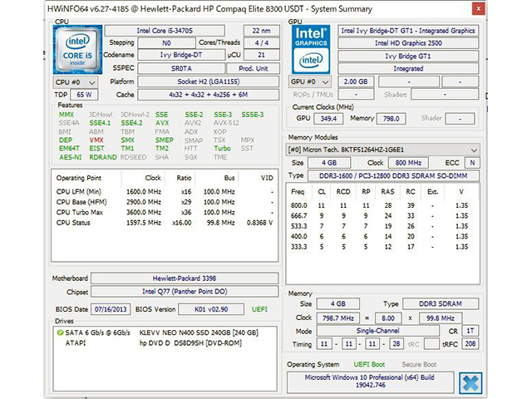Click the Socket H2 (LGA1155) platform field
Image resolution: width=532 pixels, height=399 pixels.
tap(209, 81)
